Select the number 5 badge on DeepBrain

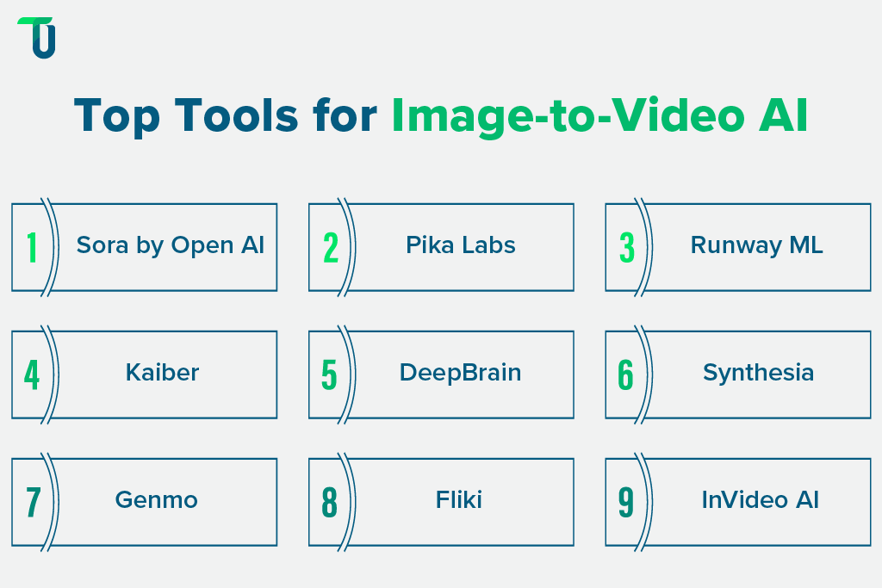pyautogui.click(x=329, y=374)
